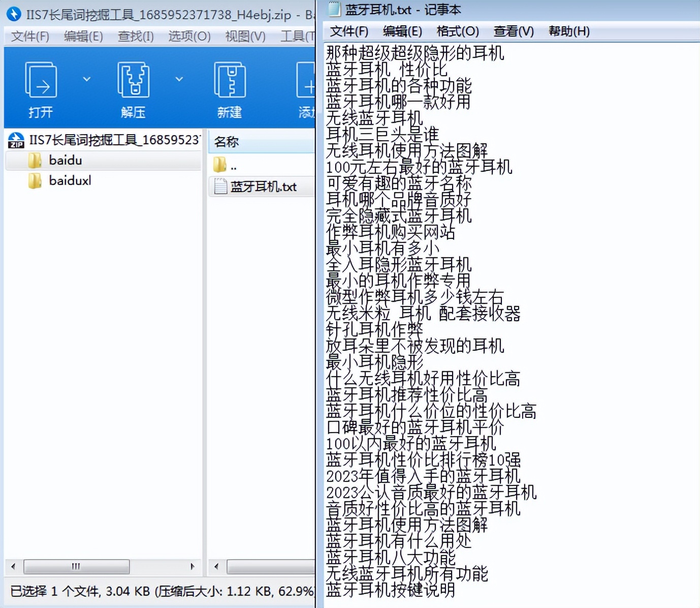
Task: Click the line '口碑最好的蓝牙耳机平价'
Action: pos(415,427)
